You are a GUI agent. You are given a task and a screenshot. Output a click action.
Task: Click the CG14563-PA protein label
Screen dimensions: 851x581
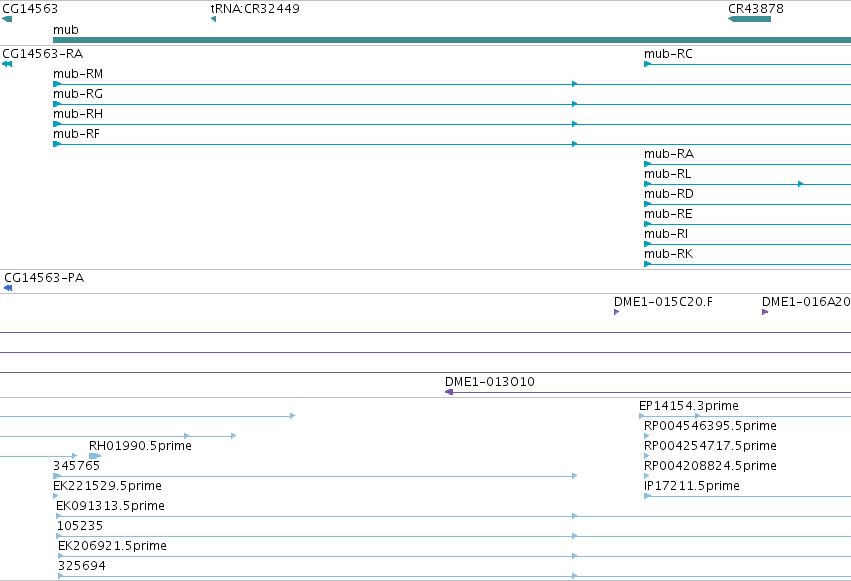[44, 278]
